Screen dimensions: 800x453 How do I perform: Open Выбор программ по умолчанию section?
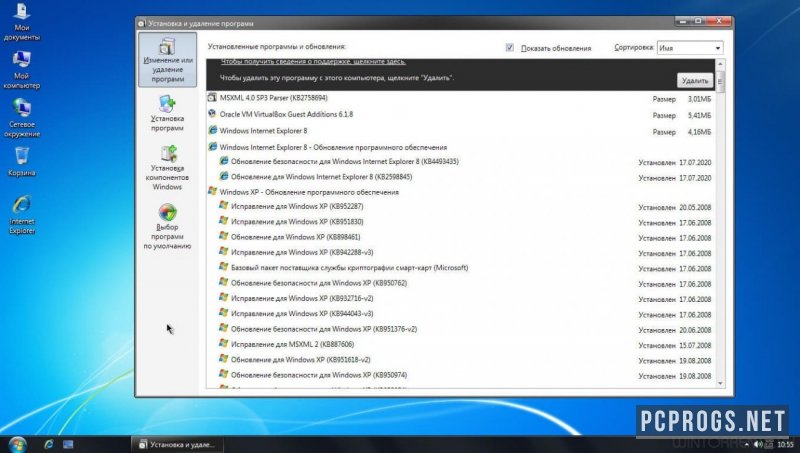167,226
